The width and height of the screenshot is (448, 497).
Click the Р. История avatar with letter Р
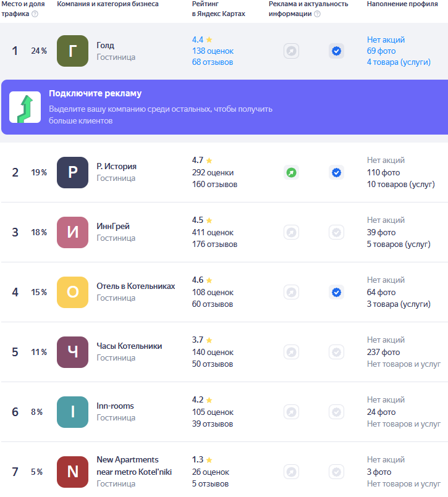73,172
